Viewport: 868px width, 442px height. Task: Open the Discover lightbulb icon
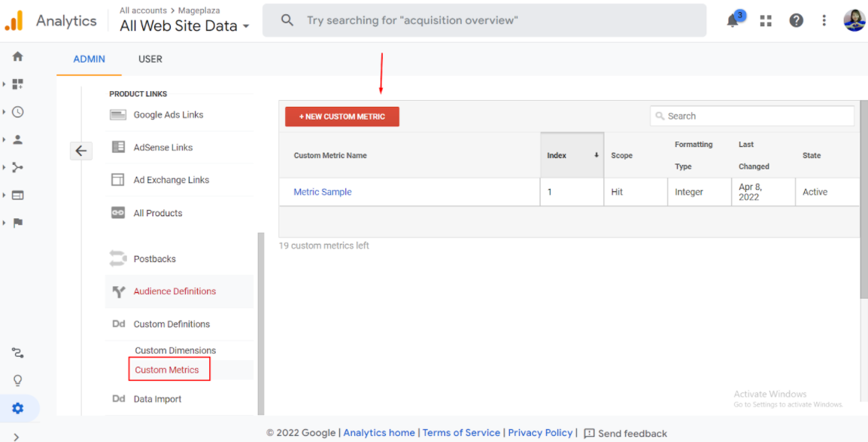coord(18,380)
